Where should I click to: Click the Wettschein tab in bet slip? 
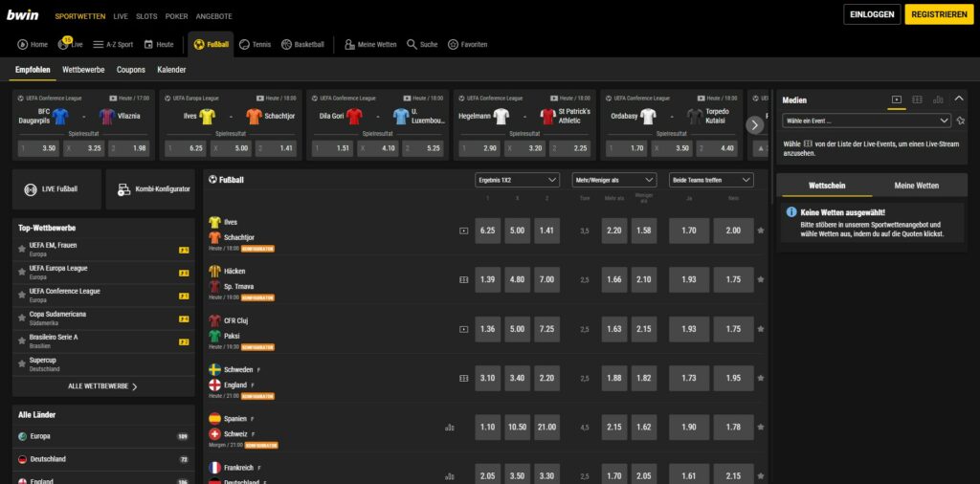[826, 186]
